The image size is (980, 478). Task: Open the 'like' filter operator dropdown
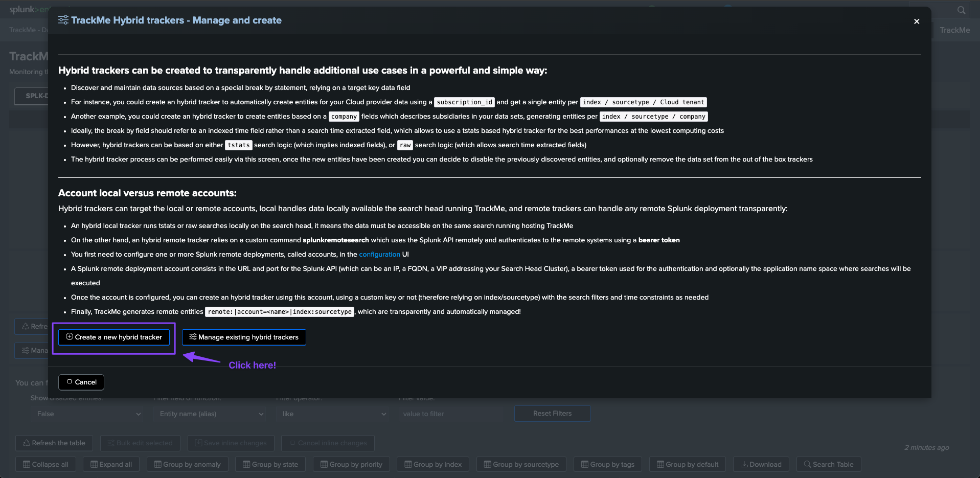tap(333, 414)
